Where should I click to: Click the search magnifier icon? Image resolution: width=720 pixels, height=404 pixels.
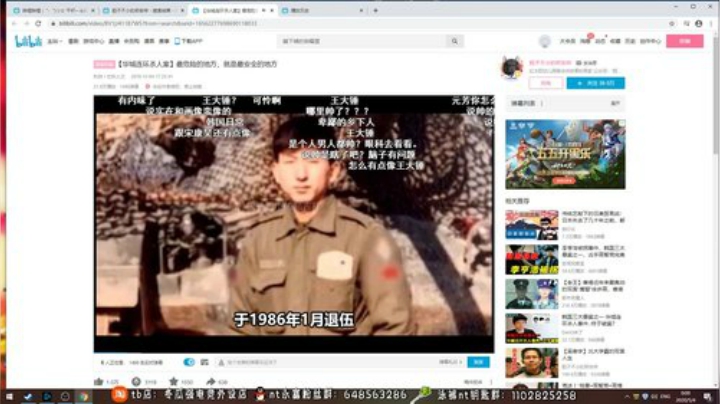point(455,41)
